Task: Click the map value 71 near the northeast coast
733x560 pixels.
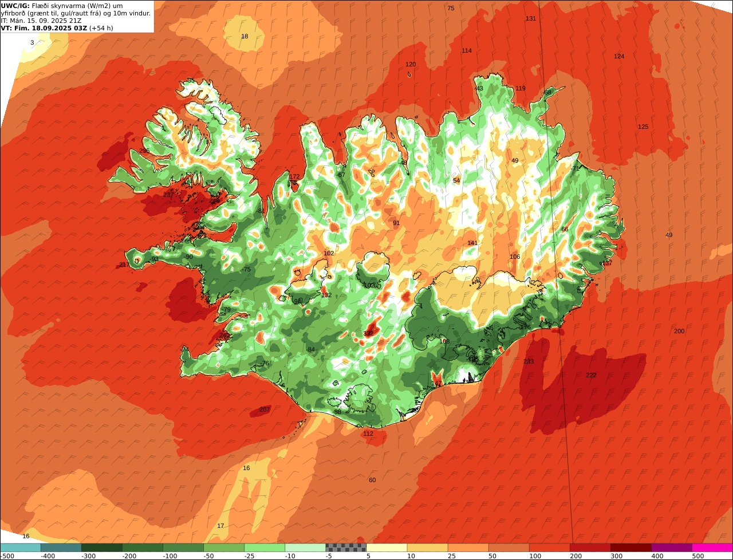Action: 576,168
